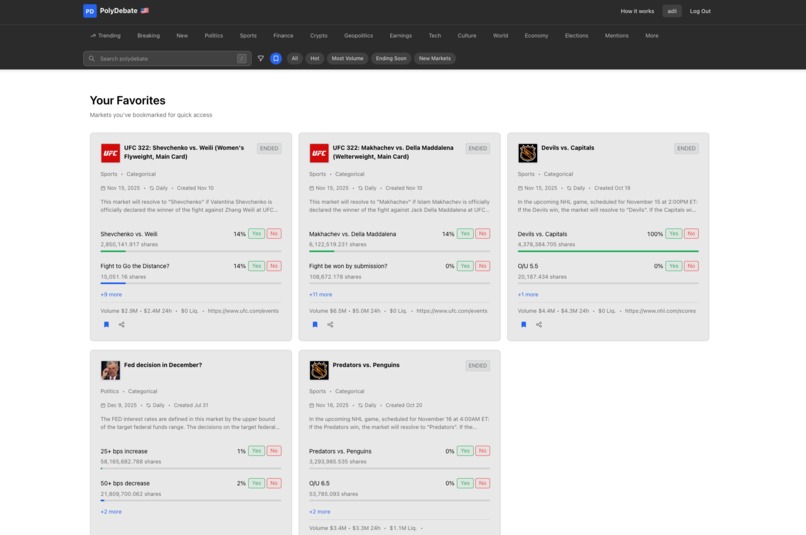This screenshot has width=806, height=535.
Task: Open nhl.com scores link on Devils card
Action: tap(660, 311)
